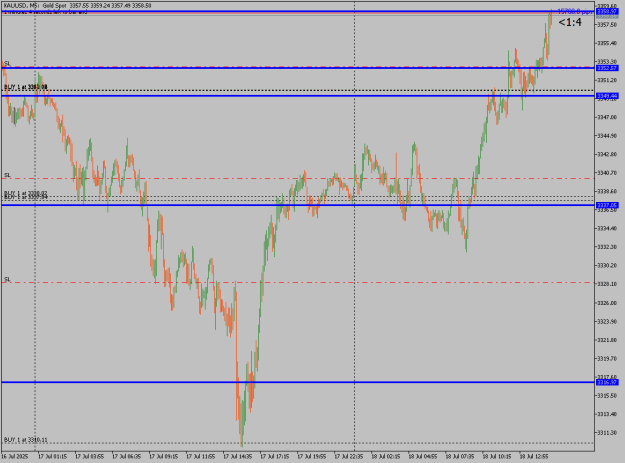Click the 'BUY 1 at 3310.11' order label

[x=26, y=440]
